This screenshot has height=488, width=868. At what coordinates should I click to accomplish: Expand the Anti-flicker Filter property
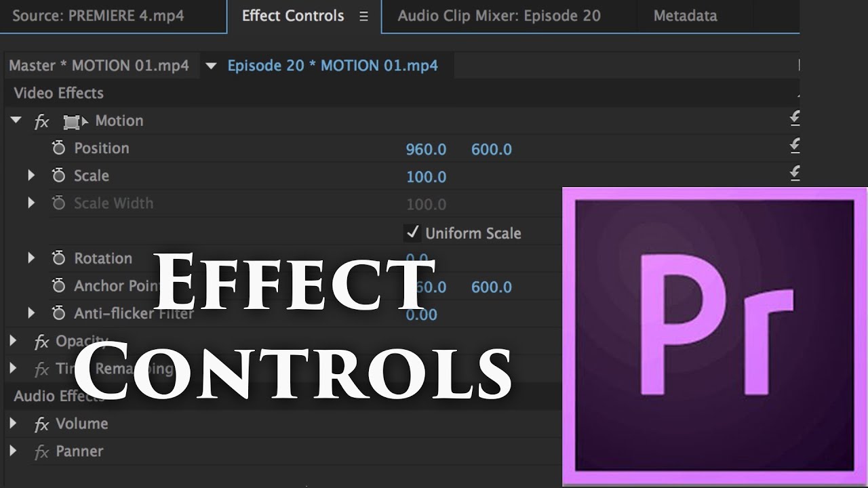[x=31, y=313]
